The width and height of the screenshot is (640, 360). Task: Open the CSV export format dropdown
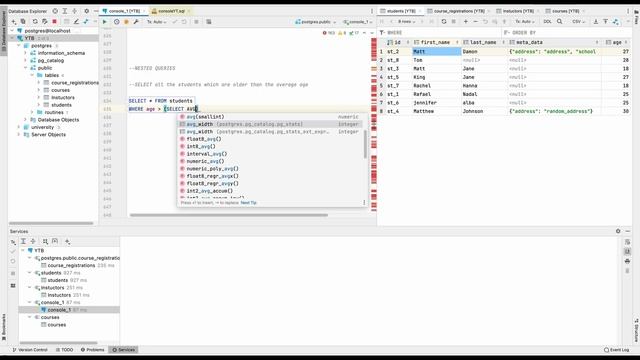pos(578,22)
